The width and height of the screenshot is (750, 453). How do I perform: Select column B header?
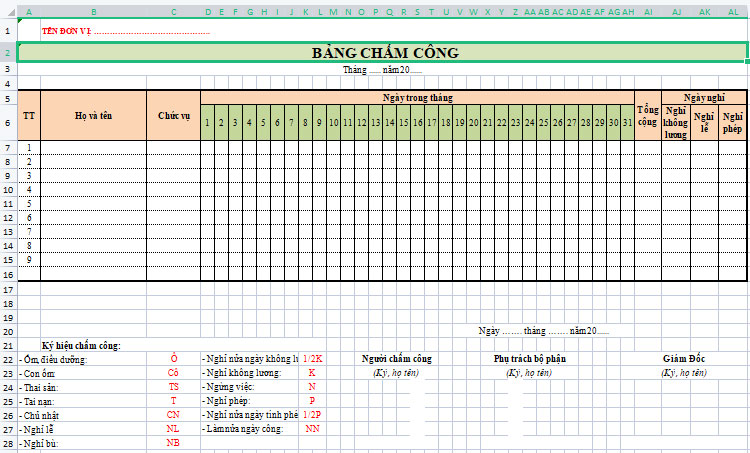(93, 12)
